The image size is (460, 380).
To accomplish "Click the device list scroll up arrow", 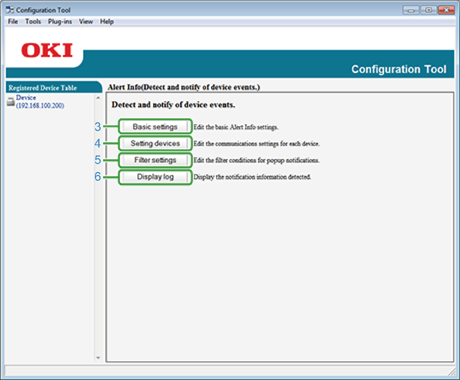I will [98, 98].
